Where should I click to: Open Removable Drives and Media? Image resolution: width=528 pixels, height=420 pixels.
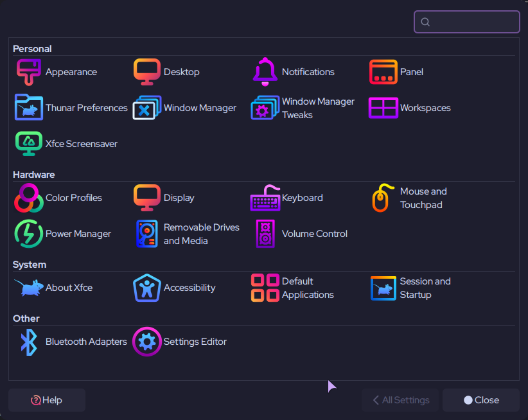point(147,234)
